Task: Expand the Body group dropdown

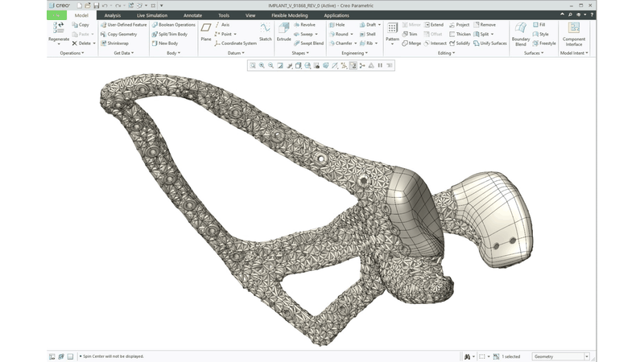Action: (x=173, y=53)
